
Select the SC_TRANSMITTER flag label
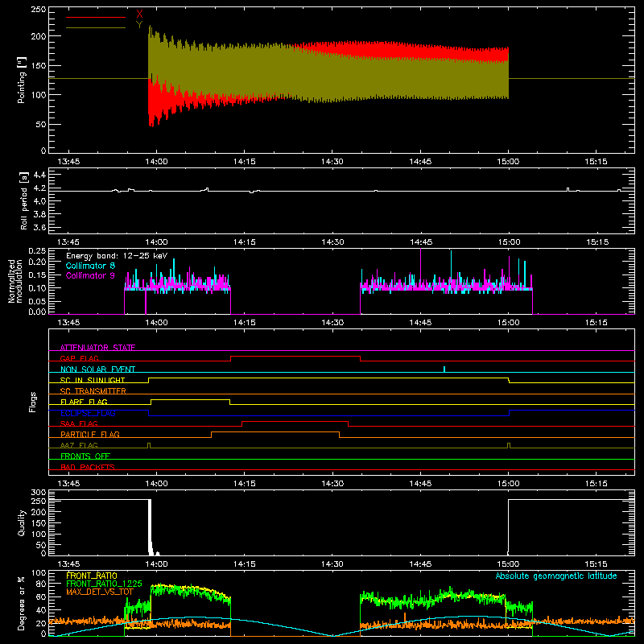(93, 391)
